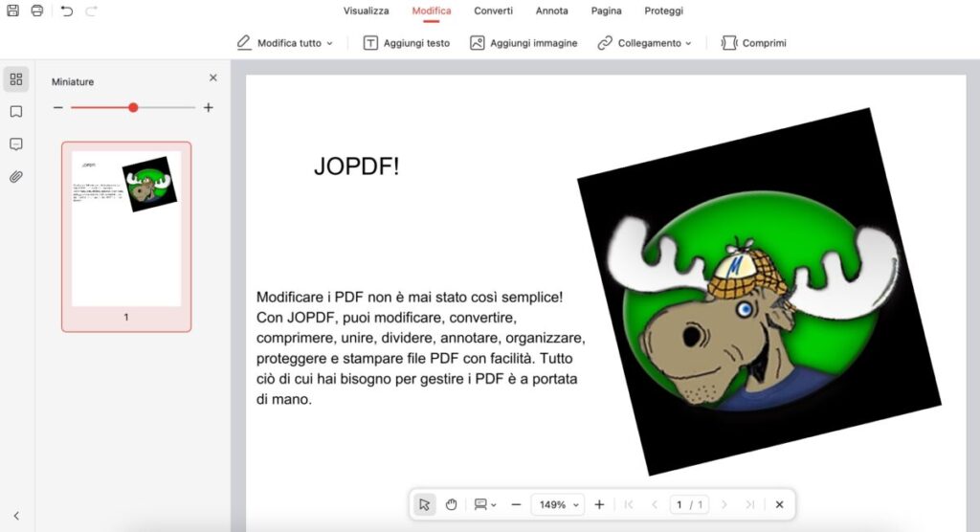Close the Miniature panel

(212, 78)
